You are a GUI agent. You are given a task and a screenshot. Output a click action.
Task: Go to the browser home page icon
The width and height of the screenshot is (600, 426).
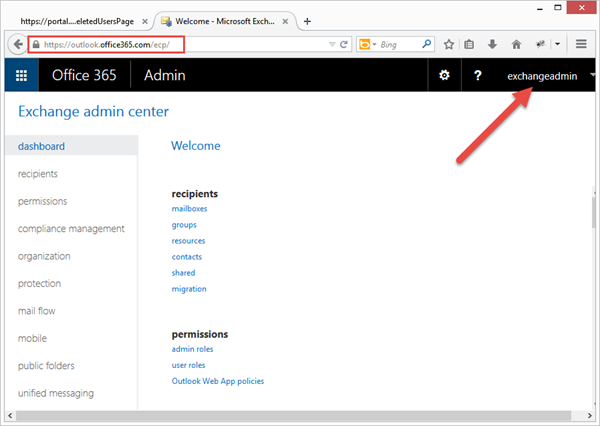tap(515, 44)
